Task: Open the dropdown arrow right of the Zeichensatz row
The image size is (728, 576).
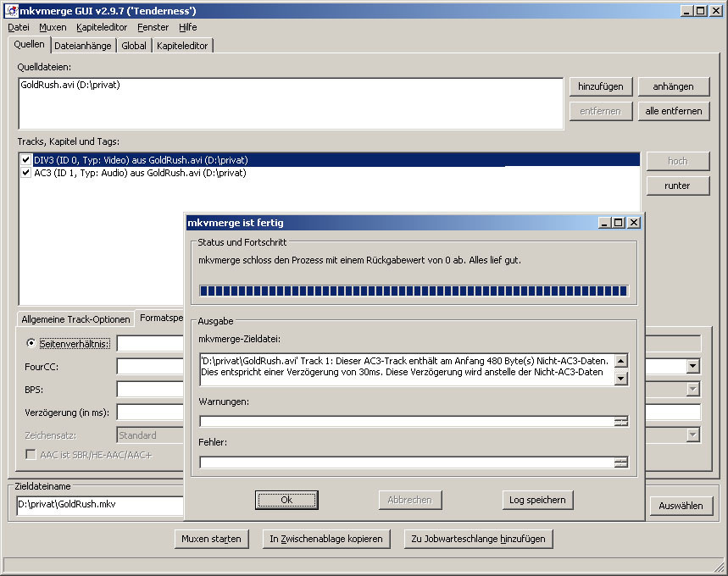Action: 692,435
